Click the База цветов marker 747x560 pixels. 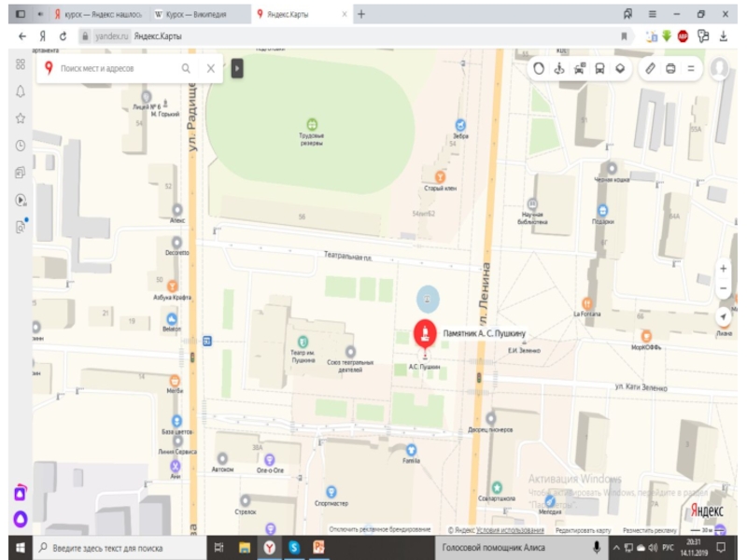(x=176, y=421)
